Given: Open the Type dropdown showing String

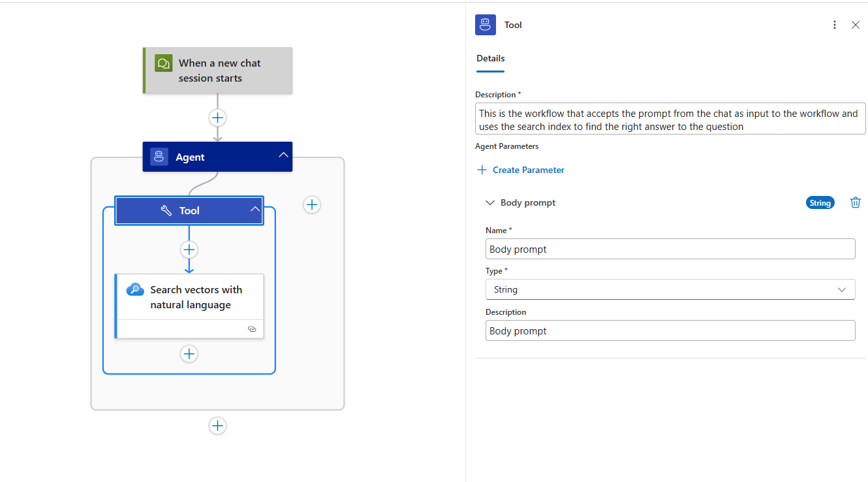Looking at the screenshot, I should [670, 289].
